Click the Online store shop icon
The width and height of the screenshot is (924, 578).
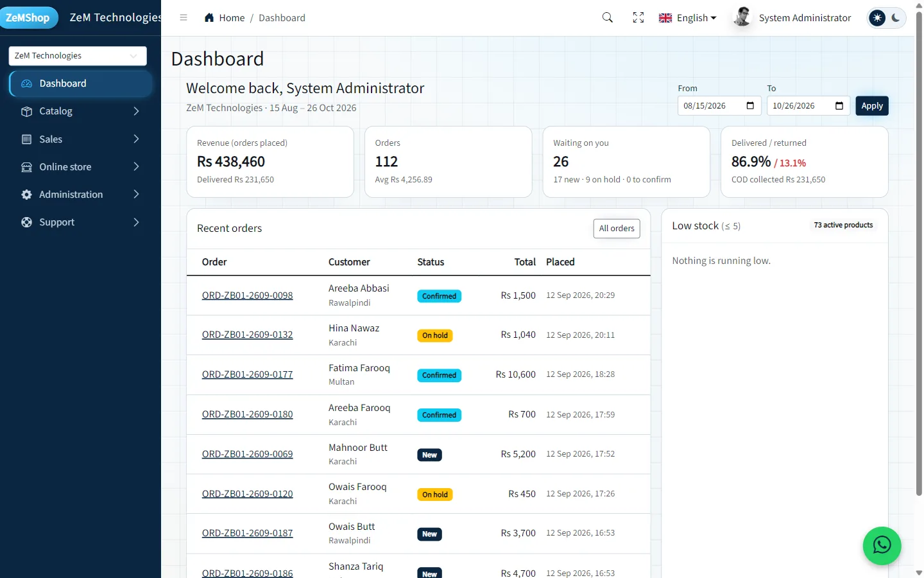[x=26, y=167]
